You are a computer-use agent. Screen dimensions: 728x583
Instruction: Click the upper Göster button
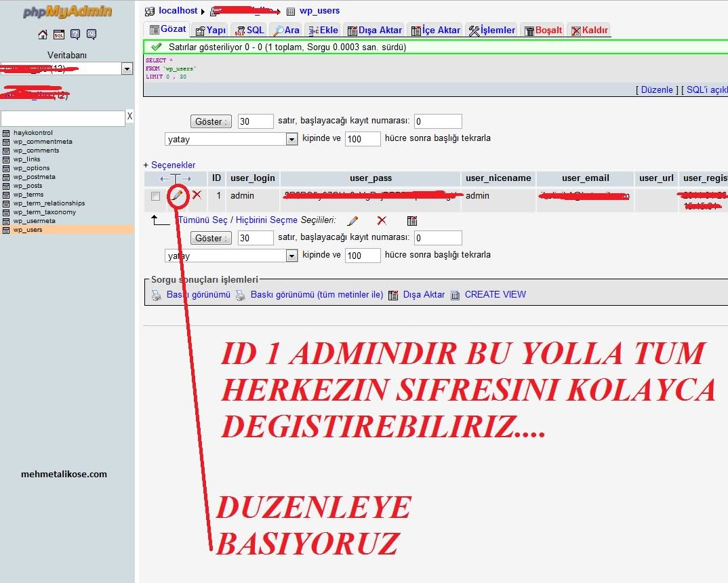click(211, 121)
